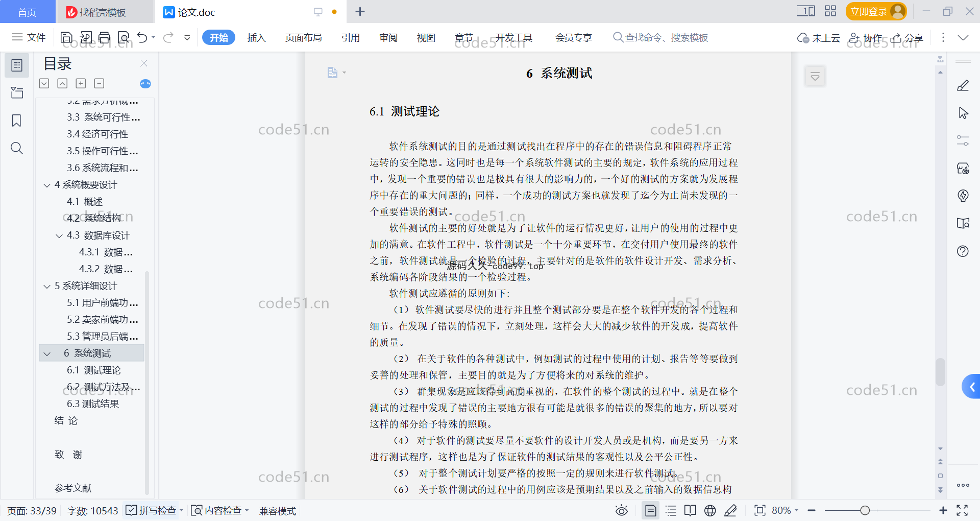Open the blue side panel expand arrow
The height and width of the screenshot is (521, 980).
972,387
